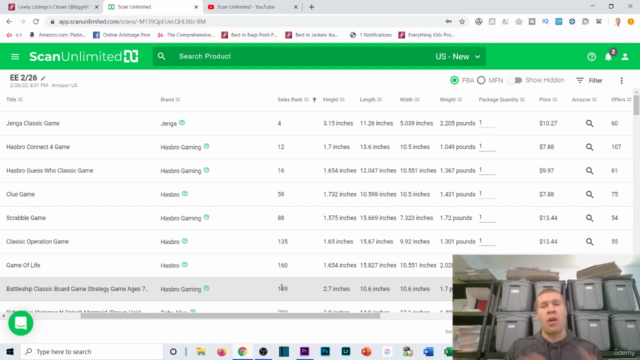The height and width of the screenshot is (360, 640).
Task: Click the Filter button
Action: (x=589, y=80)
